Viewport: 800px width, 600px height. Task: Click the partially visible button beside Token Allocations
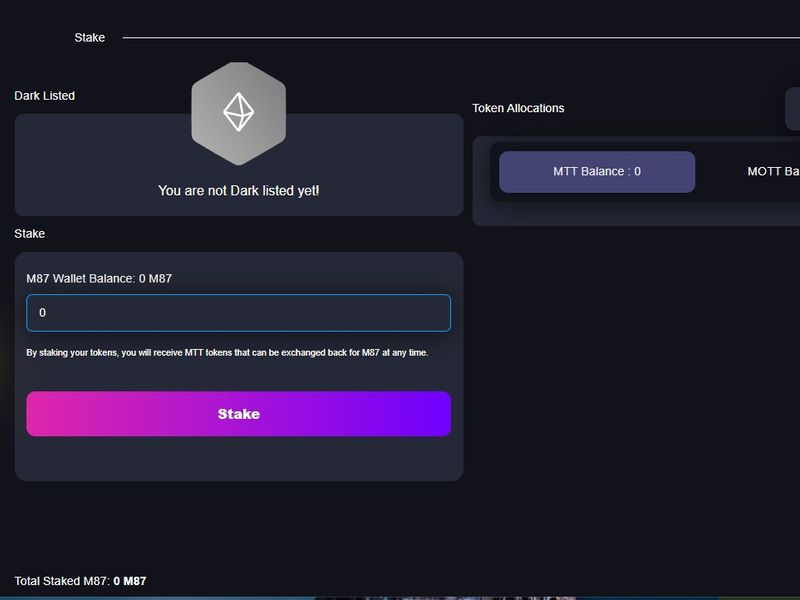(x=792, y=108)
